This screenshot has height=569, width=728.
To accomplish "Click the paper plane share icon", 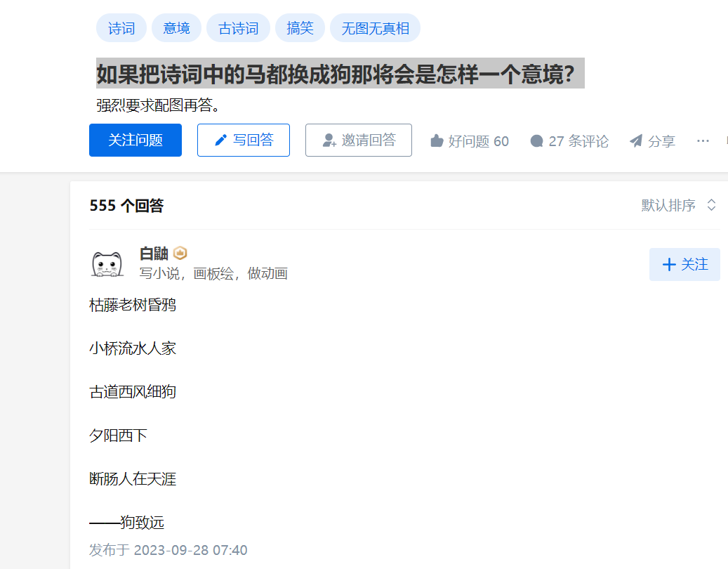I will [636, 140].
